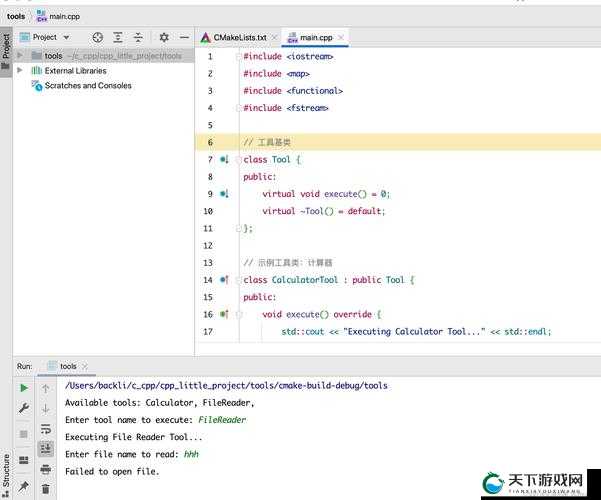Image resolution: width=601 pixels, height=500 pixels.
Task: Click the locate/select opened file target icon
Action: (x=98, y=37)
